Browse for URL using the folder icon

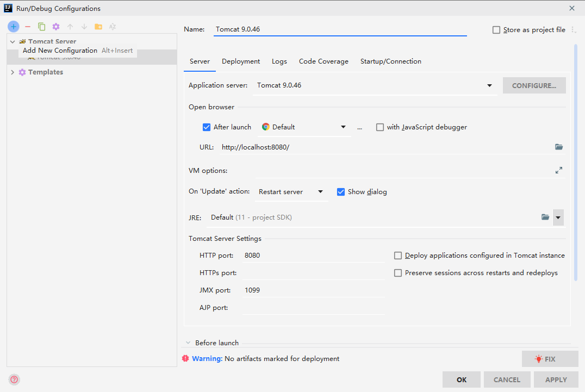tap(558, 147)
